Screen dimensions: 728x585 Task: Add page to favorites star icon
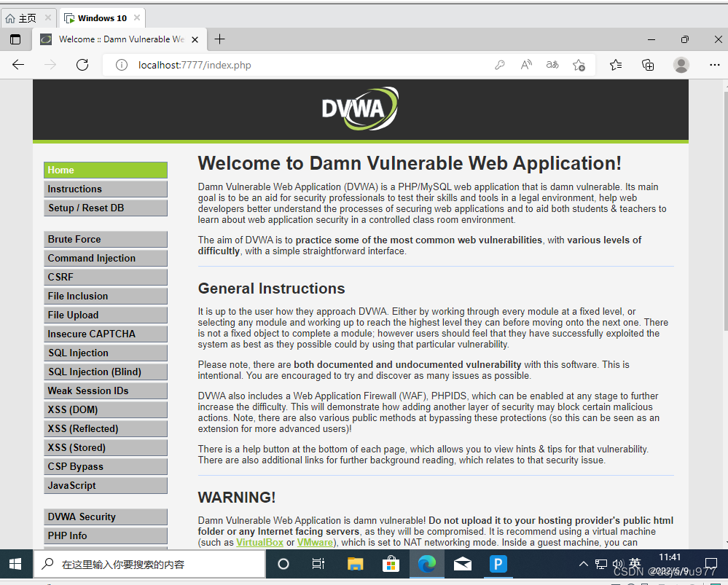pos(579,65)
